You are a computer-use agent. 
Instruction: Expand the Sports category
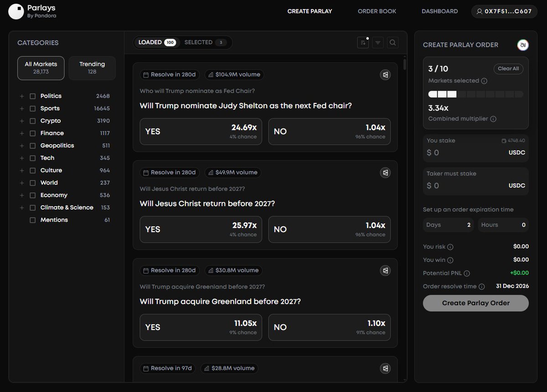click(21, 108)
